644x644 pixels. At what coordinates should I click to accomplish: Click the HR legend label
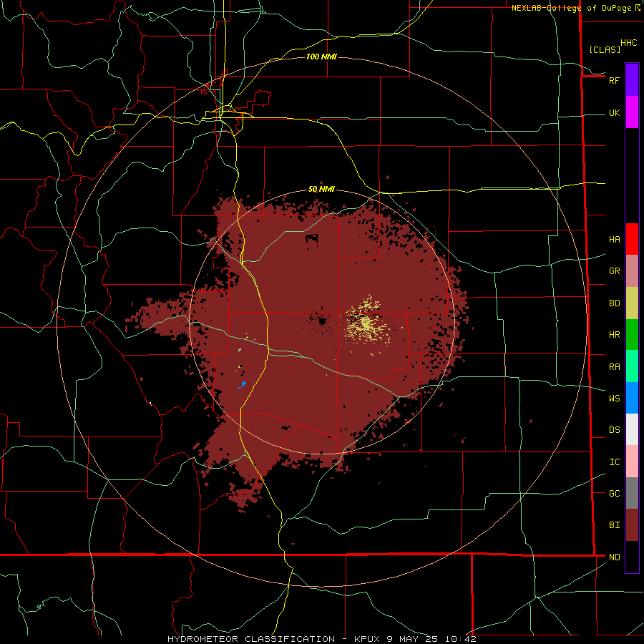614,335
